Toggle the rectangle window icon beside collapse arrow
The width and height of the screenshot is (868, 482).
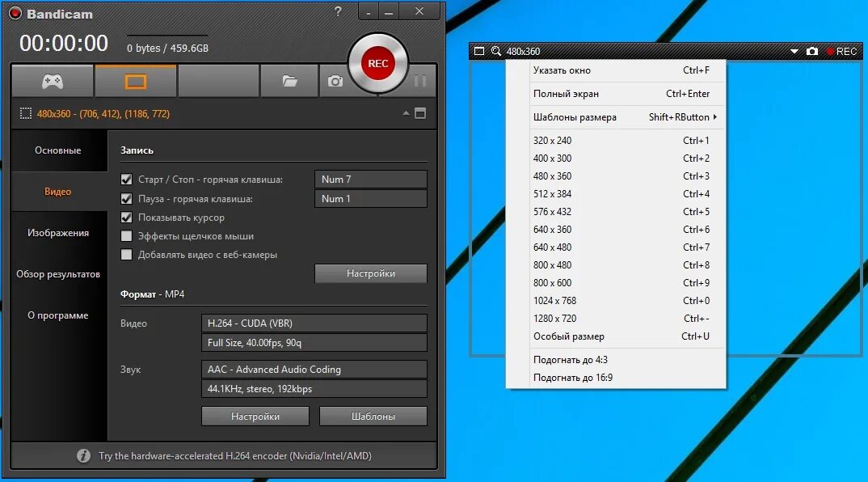420,113
